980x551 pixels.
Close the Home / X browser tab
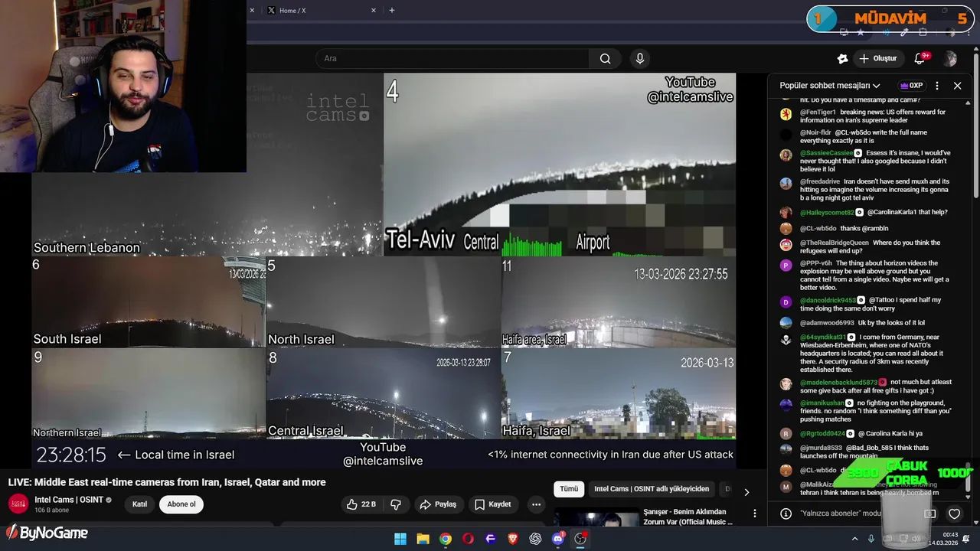coord(374,10)
